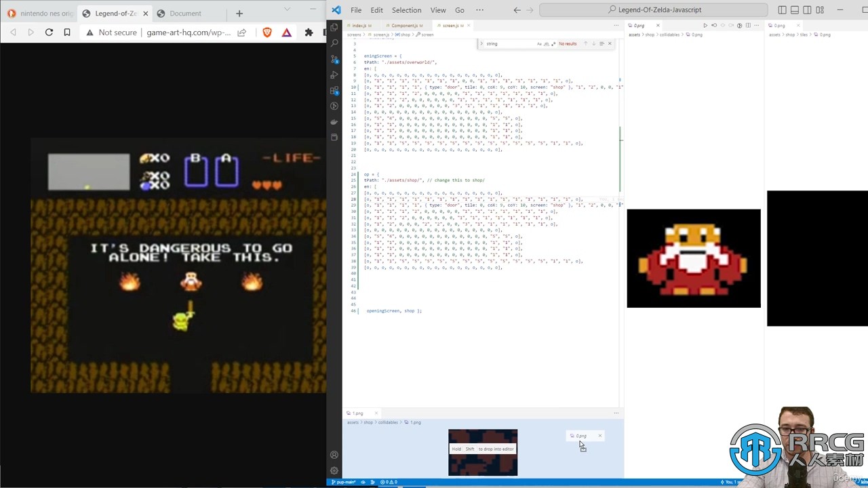Click 'shop' in the screen.js breadcrumb
The height and width of the screenshot is (488, 868).
405,34
